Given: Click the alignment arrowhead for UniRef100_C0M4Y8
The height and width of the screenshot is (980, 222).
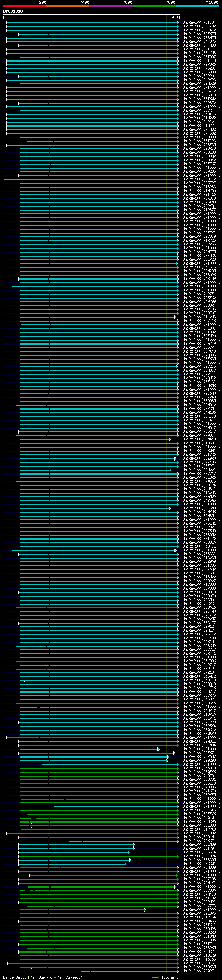Looking at the screenshot, I should (x=169, y=439).
